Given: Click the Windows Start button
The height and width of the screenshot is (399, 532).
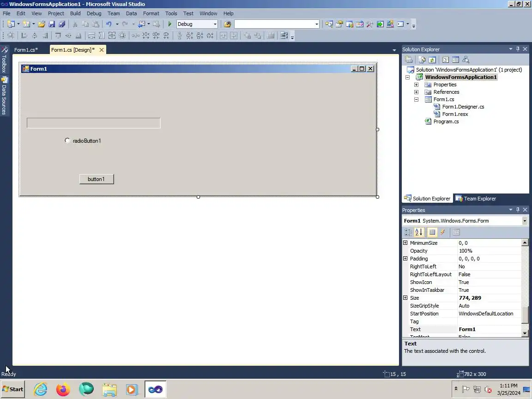Looking at the screenshot, I should pos(13,389).
